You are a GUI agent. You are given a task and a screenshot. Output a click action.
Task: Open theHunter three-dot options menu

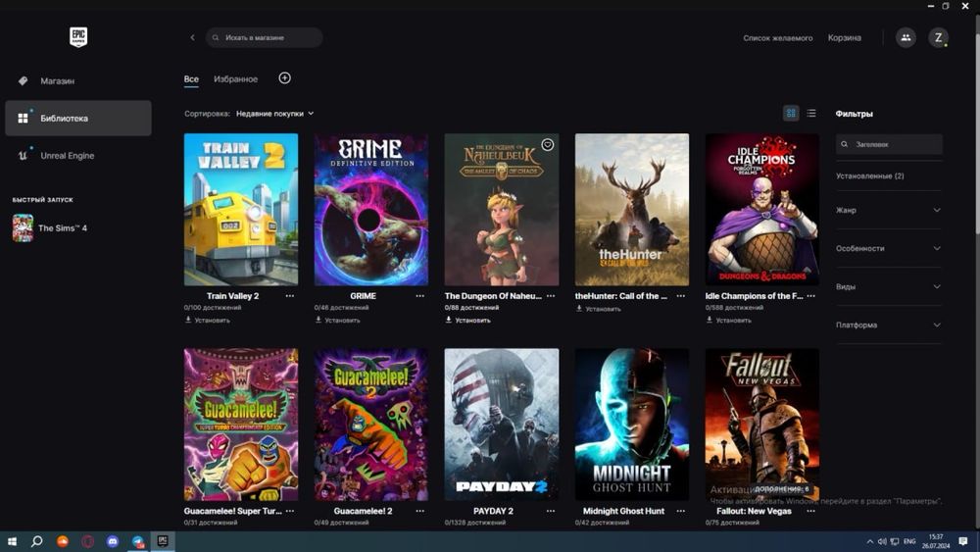click(x=681, y=296)
